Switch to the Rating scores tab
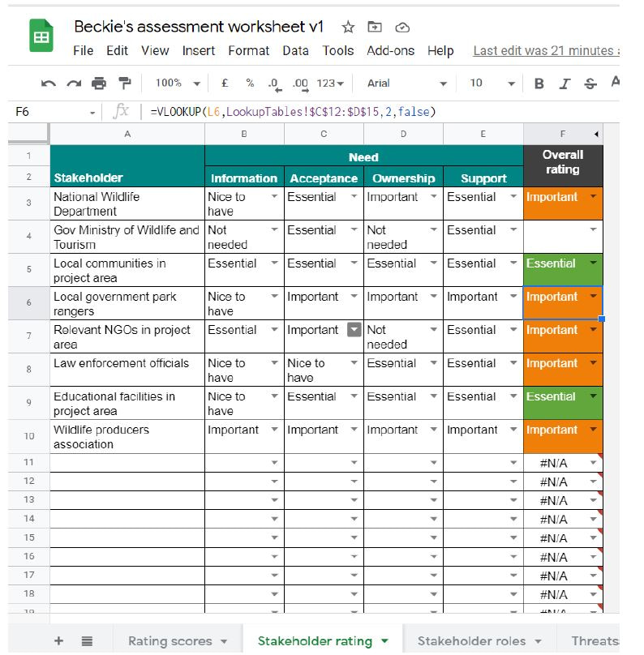Screen dimensions: 644x655 click(178, 640)
